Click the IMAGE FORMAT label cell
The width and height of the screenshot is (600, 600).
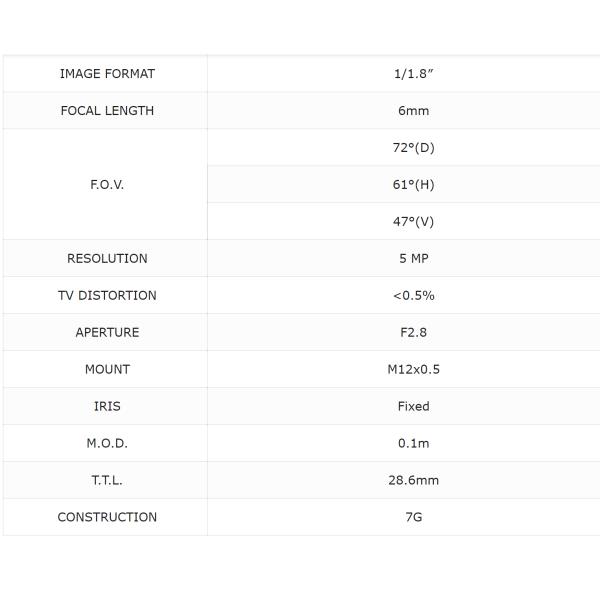pyautogui.click(x=107, y=74)
